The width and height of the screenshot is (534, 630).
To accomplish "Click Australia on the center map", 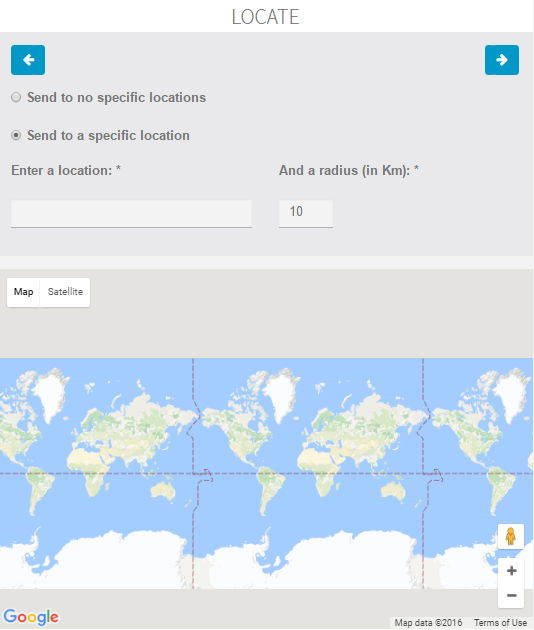I will 394,491.
